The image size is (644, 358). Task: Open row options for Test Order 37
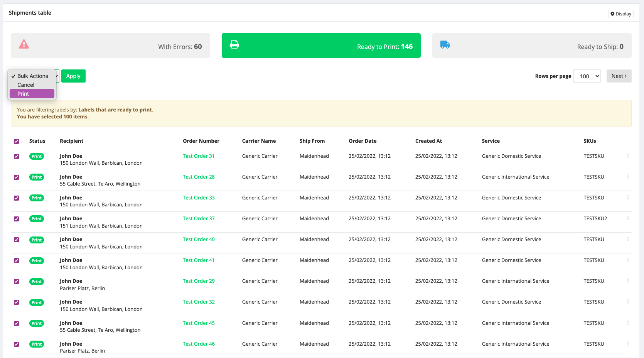pos(628,218)
